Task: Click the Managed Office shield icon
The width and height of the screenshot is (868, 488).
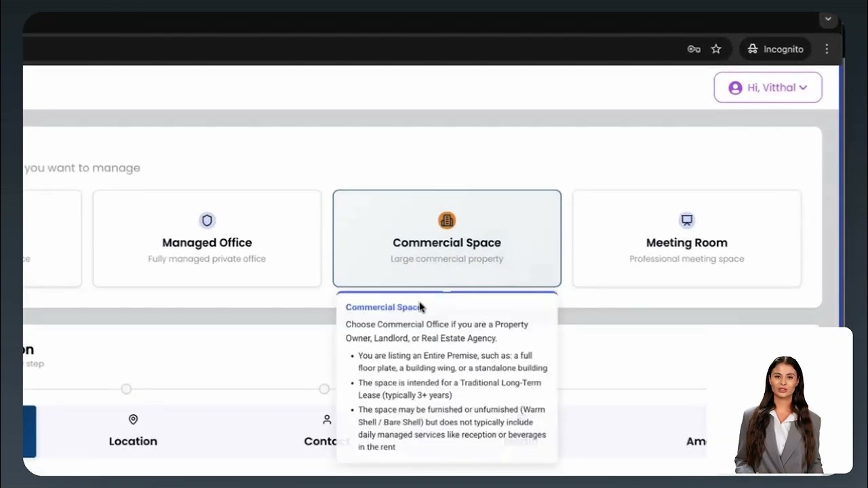Action: point(207,220)
